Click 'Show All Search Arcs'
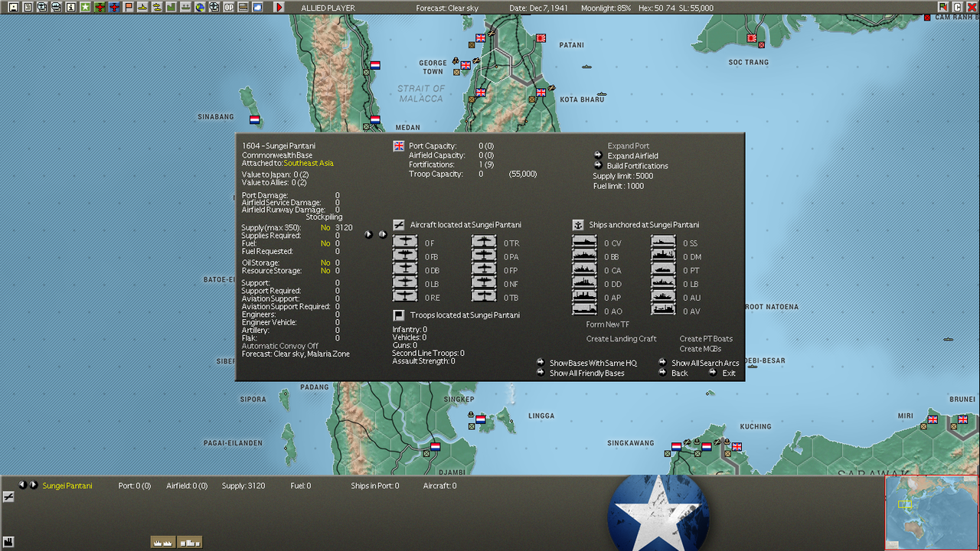The width and height of the screenshot is (980, 551). (706, 364)
